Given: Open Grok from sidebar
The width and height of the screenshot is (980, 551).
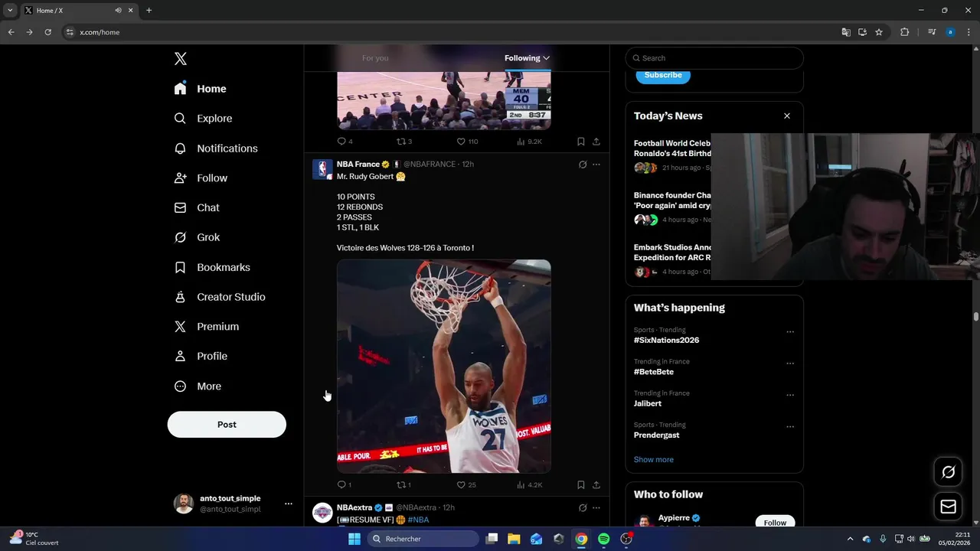Looking at the screenshot, I should pyautogui.click(x=197, y=237).
